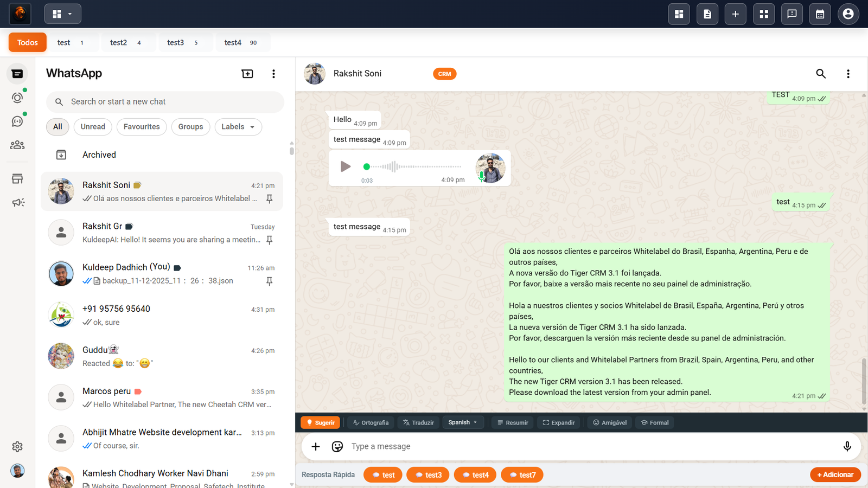Click the + Adicionar quick reply button
This screenshot has width=868, height=488.
tap(835, 474)
